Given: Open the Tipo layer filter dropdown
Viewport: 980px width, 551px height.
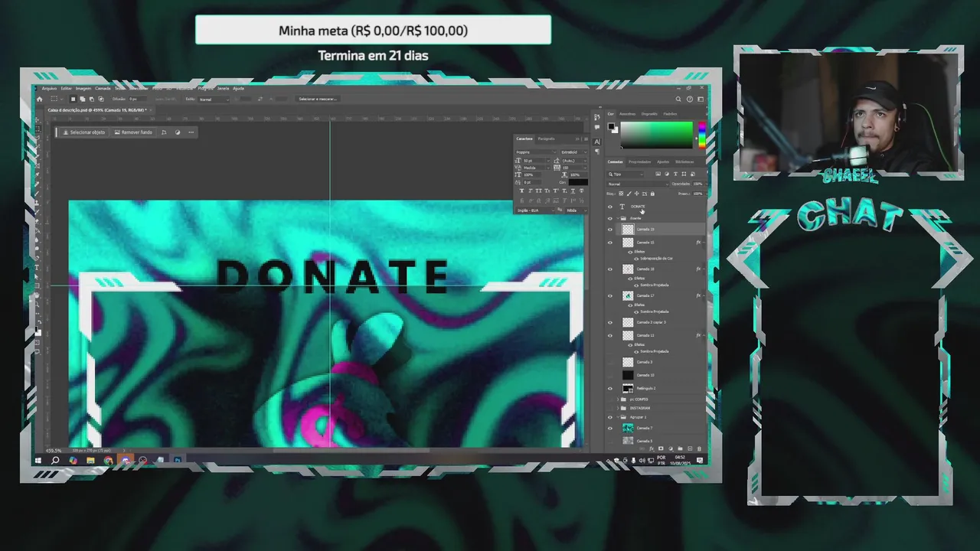Looking at the screenshot, I should coord(625,174).
